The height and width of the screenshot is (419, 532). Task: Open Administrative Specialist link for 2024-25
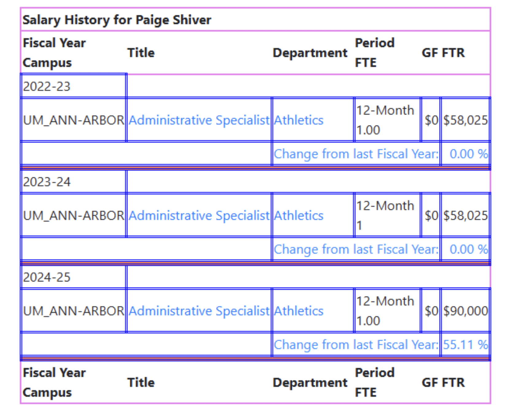click(199, 311)
